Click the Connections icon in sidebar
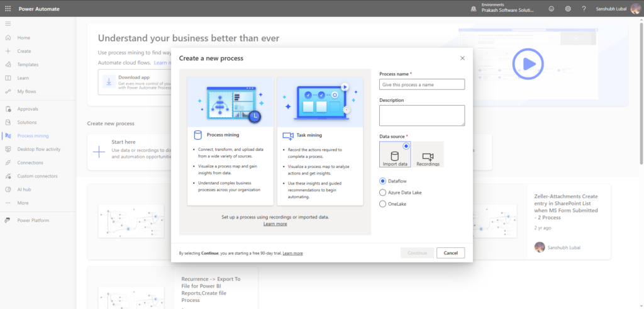 [8, 163]
